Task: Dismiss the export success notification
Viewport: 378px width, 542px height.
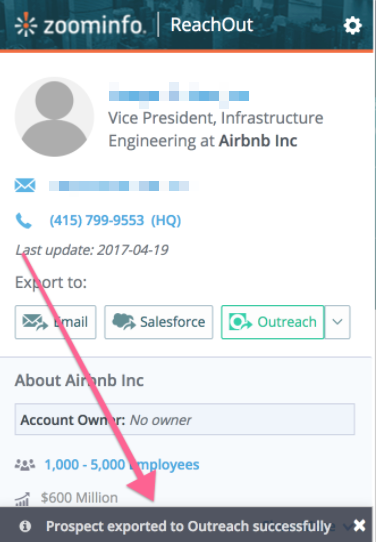Action: 359,526
